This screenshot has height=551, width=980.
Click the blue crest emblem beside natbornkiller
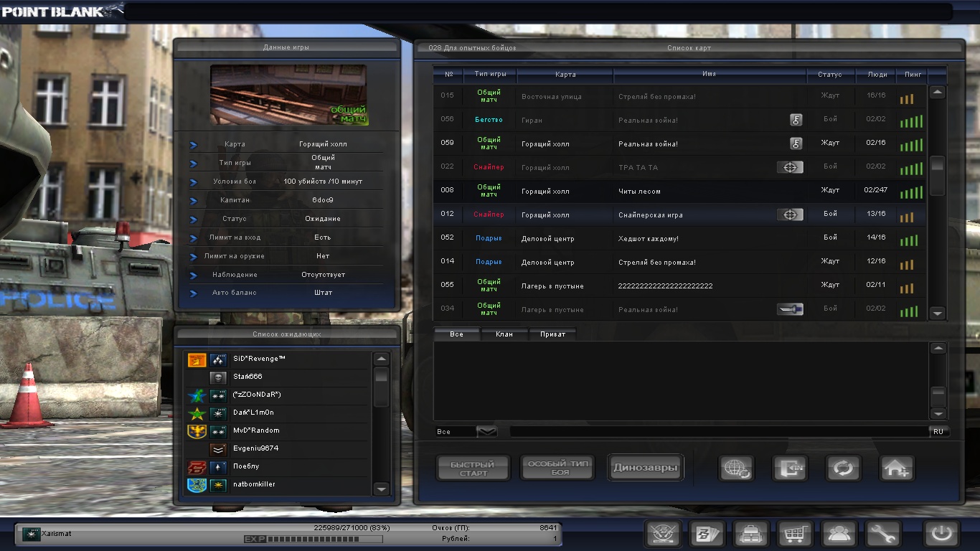pos(197,485)
